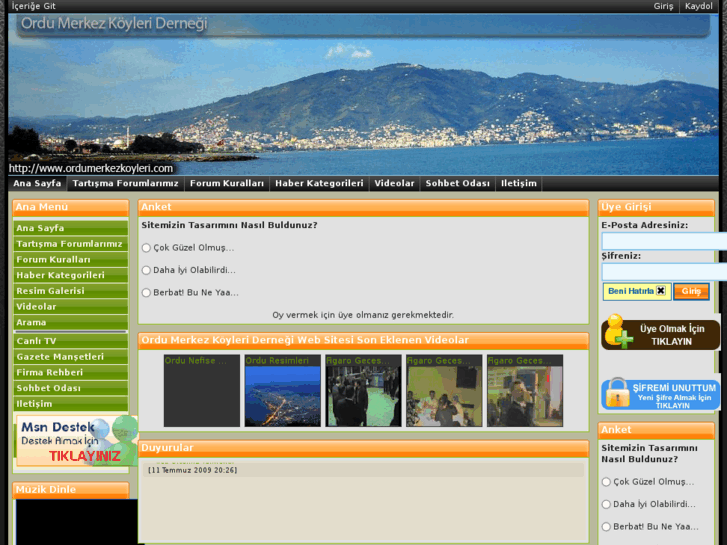Viewport: 727px width, 545px height.
Task: Open Gazete Manşetleri in left menu
Action: pos(71,357)
